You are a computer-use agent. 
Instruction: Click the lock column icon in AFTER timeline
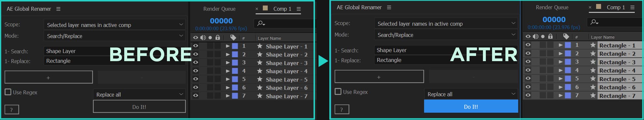550,36
